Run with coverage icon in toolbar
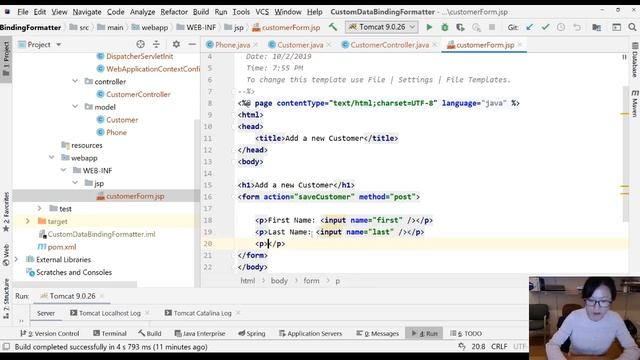 pos(460,27)
